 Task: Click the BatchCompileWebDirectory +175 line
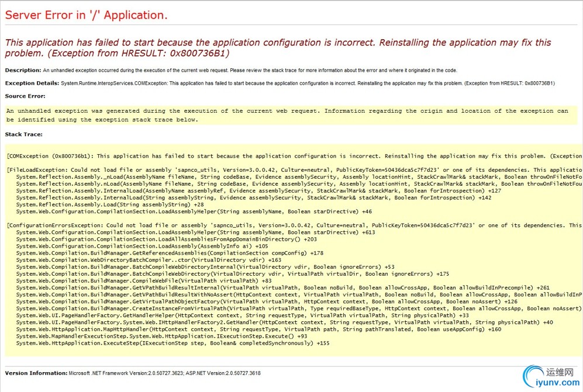pos(232,274)
